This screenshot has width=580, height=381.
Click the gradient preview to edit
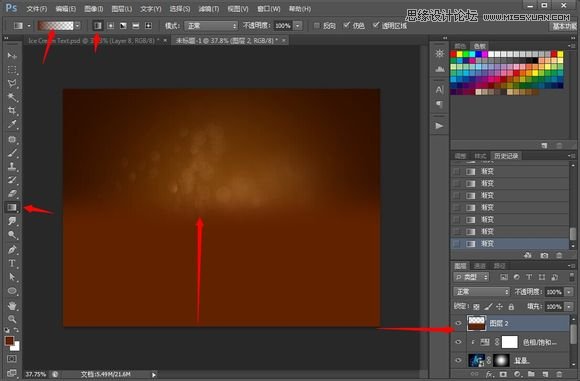click(x=55, y=26)
